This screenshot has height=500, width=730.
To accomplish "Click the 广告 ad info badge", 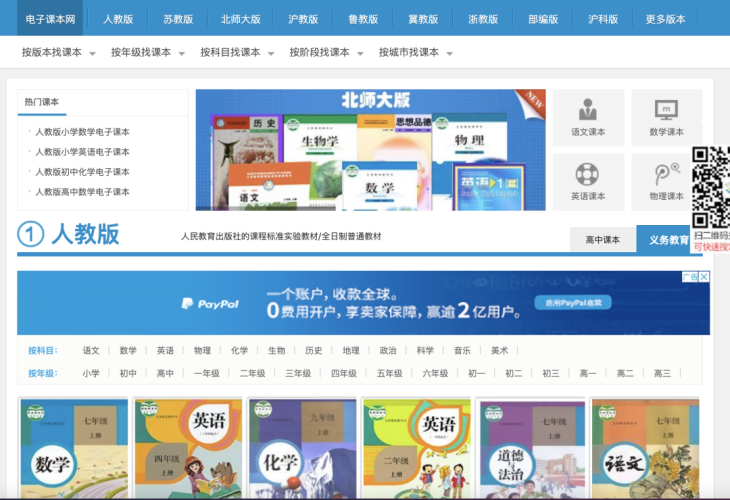I will 690,277.
